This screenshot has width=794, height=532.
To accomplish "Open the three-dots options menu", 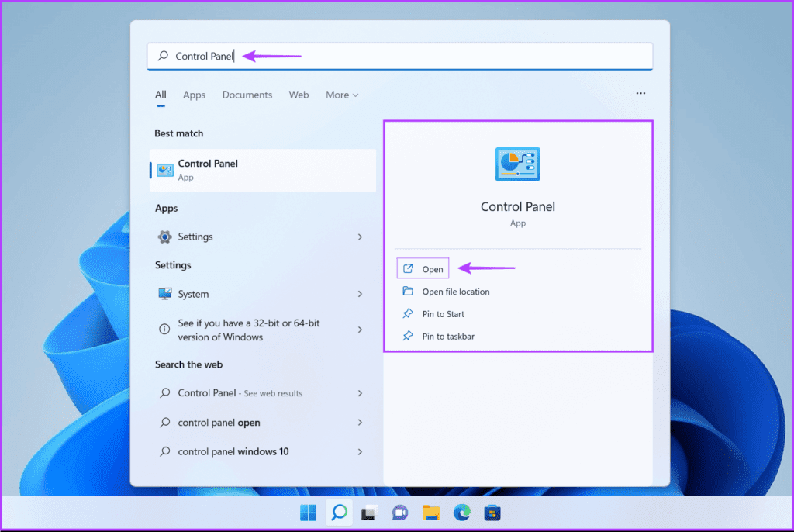I will tap(640, 92).
